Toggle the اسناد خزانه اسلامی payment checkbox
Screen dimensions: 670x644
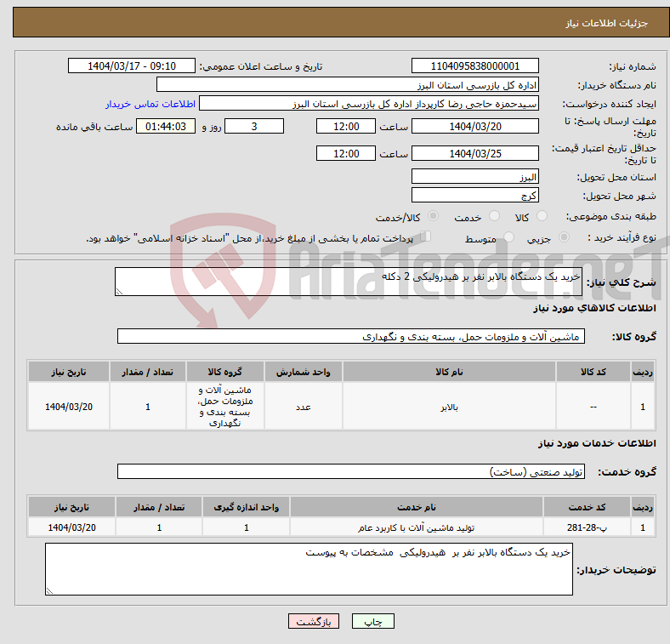point(426,236)
